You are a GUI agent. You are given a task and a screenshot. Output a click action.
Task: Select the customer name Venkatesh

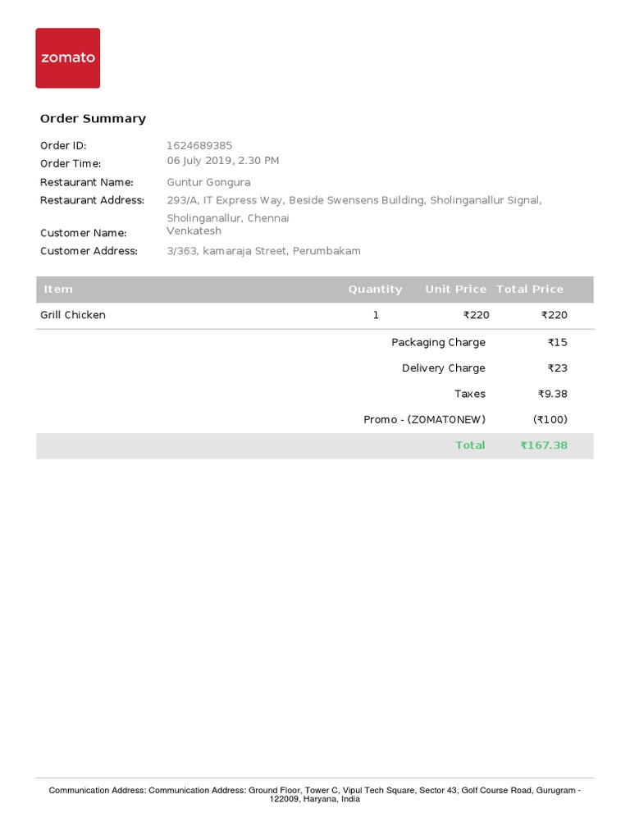(x=194, y=231)
